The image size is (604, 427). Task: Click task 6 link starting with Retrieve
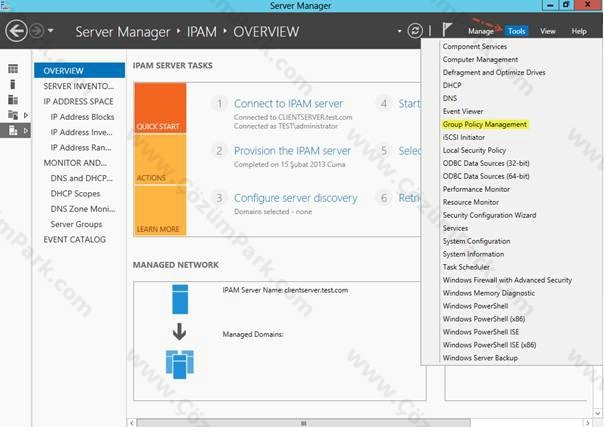click(410, 198)
